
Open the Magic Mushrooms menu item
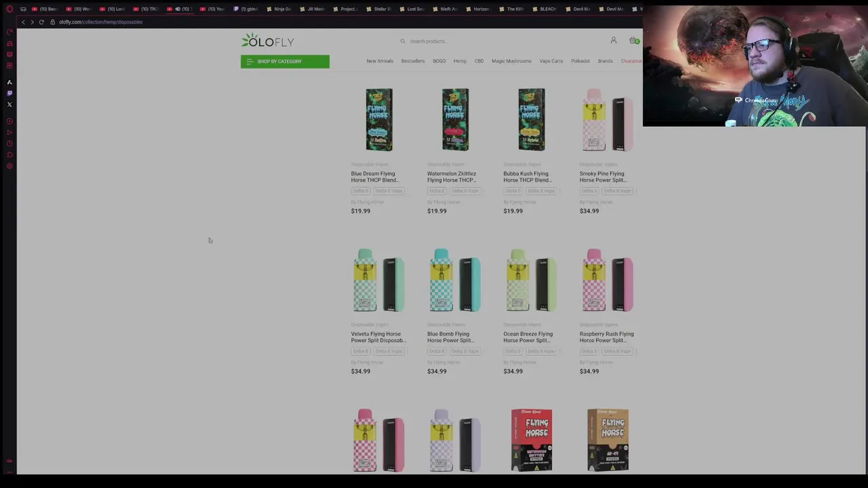[511, 61]
